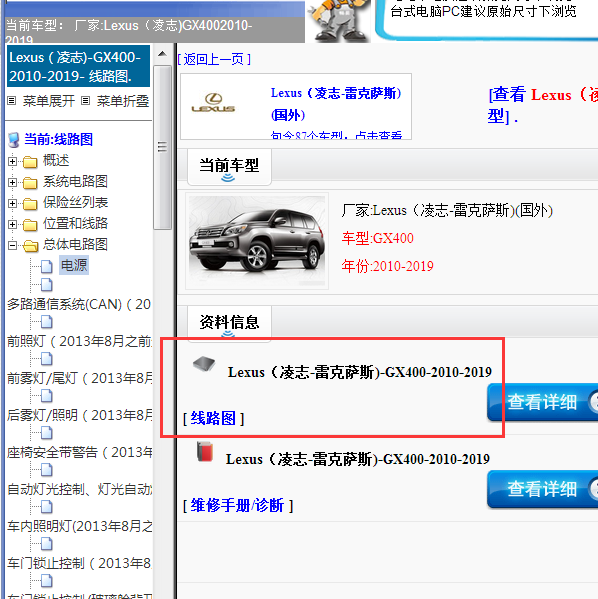Viewport: 598px width, 599px height.
Task: Open the Lexus（凌志-雷克萨斯）(国外) link
Action: pyautogui.click(x=336, y=104)
